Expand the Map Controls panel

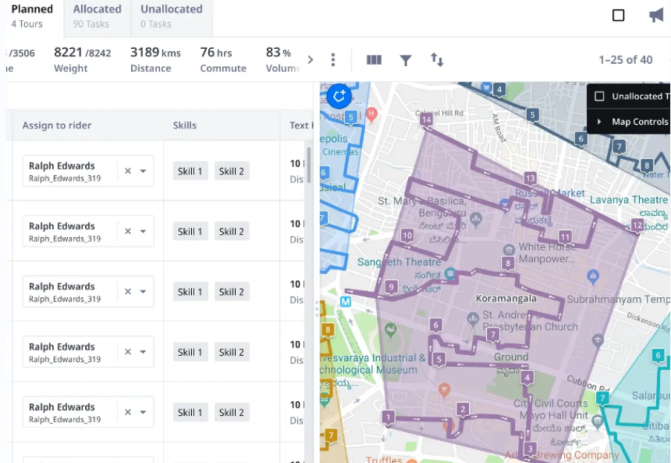pos(600,122)
